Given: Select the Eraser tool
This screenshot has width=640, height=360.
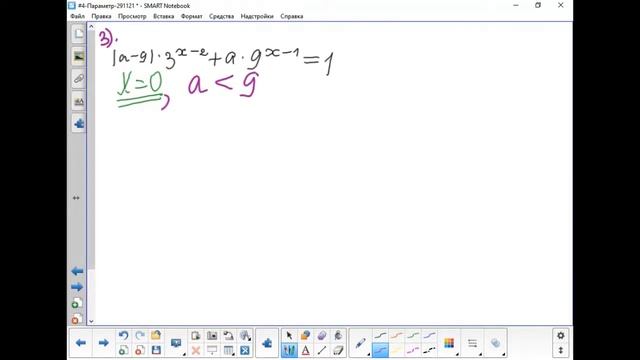Looking at the screenshot, I should 338,350.
